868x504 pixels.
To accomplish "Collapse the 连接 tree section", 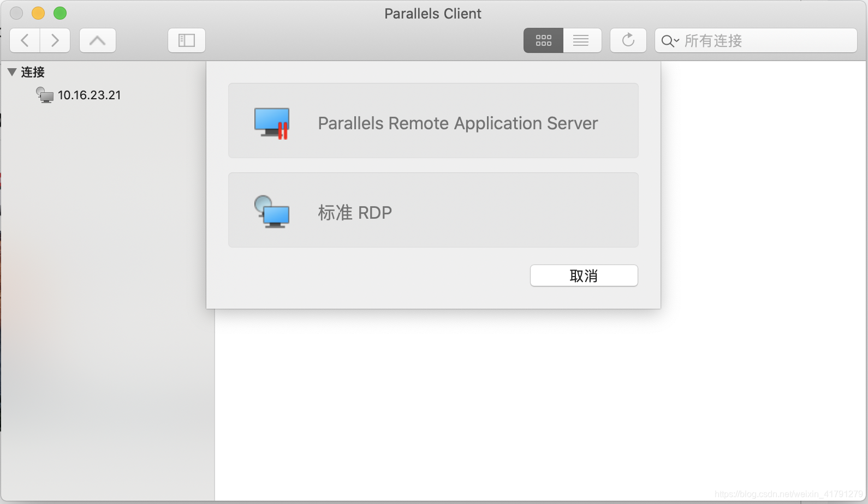I will pyautogui.click(x=12, y=72).
